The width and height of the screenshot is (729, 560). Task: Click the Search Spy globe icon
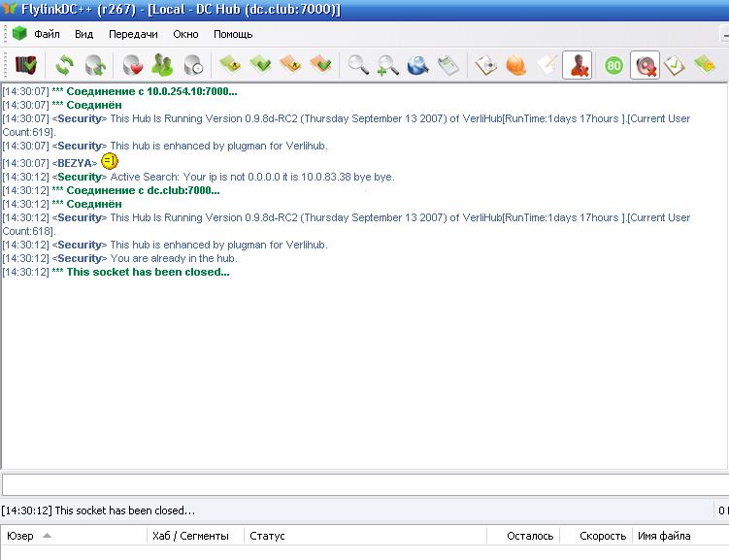[x=417, y=65]
